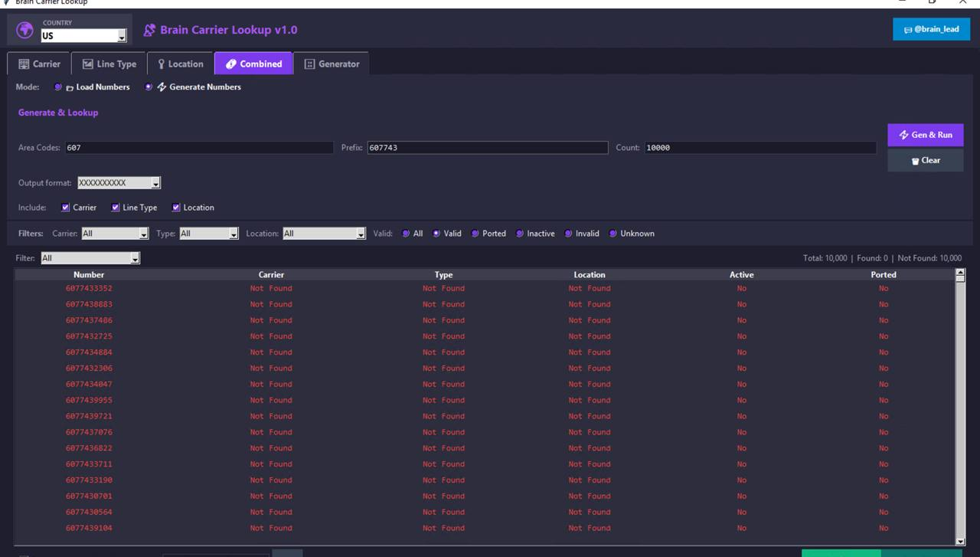Click the scroll-up arrow of results table
Image resolution: width=980 pixels, height=557 pixels.
click(960, 274)
